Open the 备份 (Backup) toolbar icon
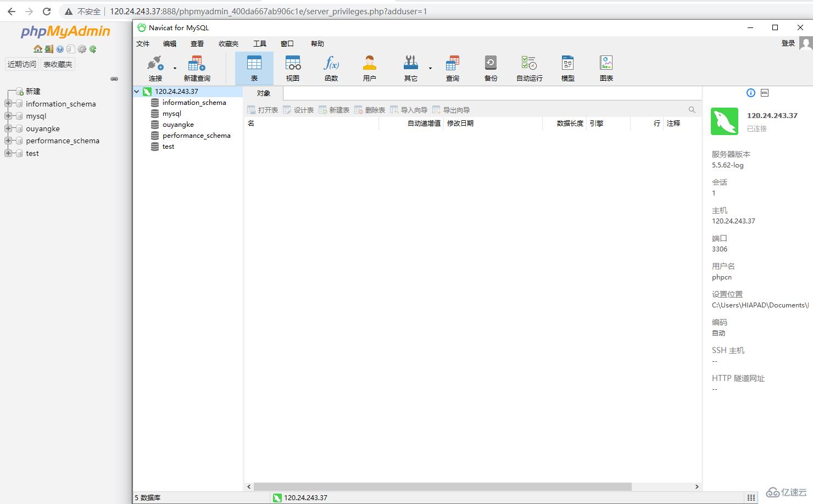Image resolution: width=813 pixels, height=504 pixels. pyautogui.click(x=491, y=68)
